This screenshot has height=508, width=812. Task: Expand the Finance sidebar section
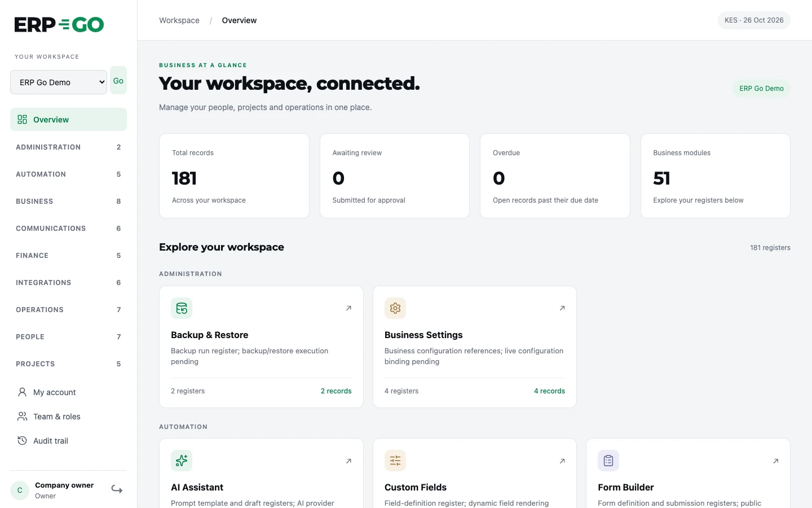(68, 256)
